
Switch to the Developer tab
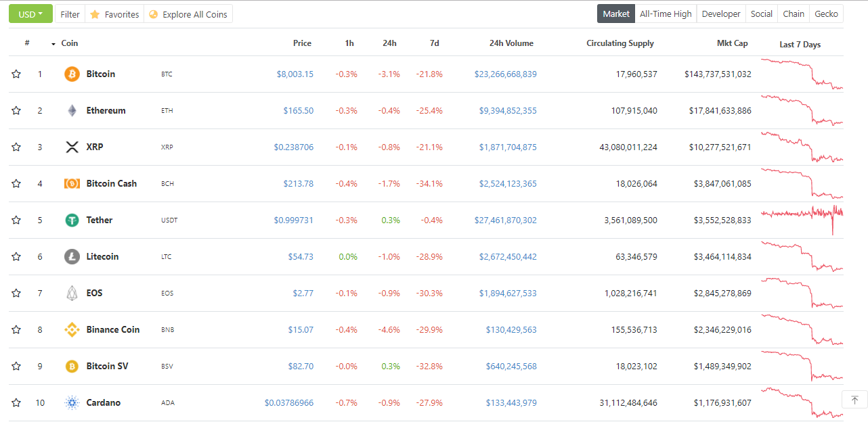[721, 14]
